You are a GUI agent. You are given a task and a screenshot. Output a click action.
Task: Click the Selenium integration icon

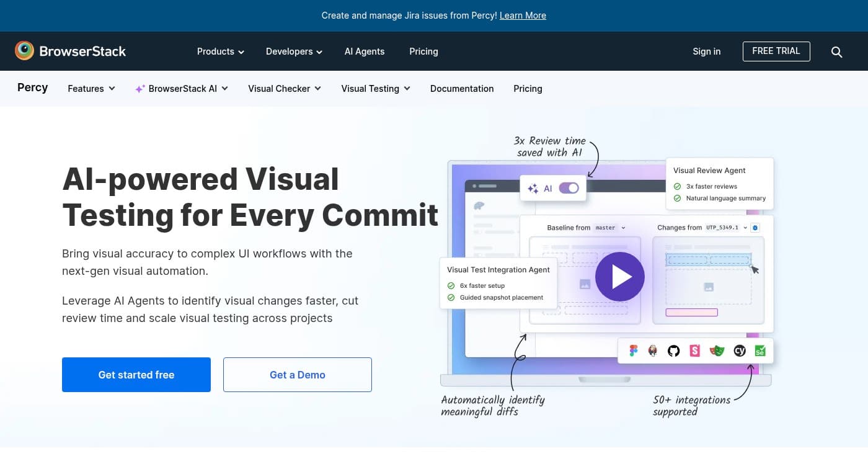pyautogui.click(x=759, y=351)
